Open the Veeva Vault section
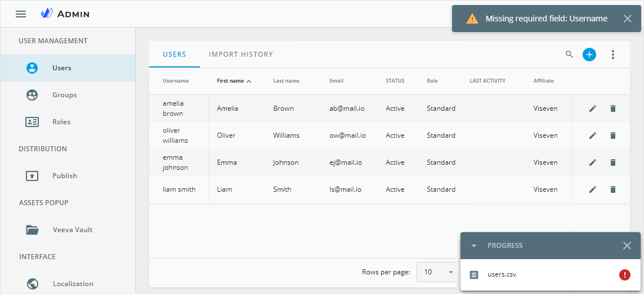 tap(72, 230)
